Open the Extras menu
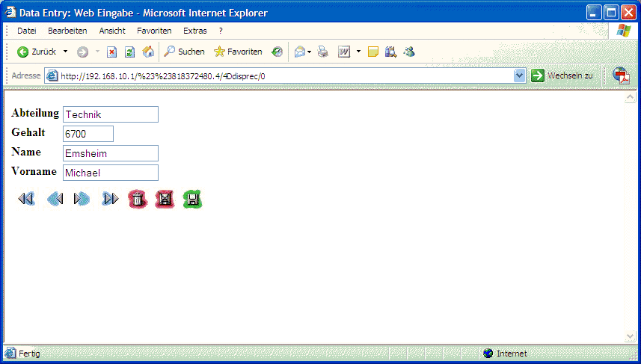Viewport: 641px width, 364px height. click(195, 31)
